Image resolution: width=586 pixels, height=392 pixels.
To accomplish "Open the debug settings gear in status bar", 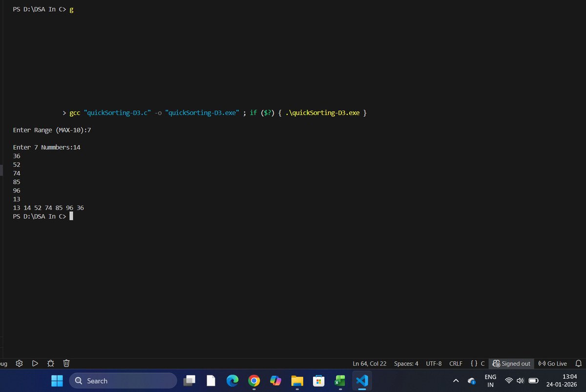I will click(20, 363).
